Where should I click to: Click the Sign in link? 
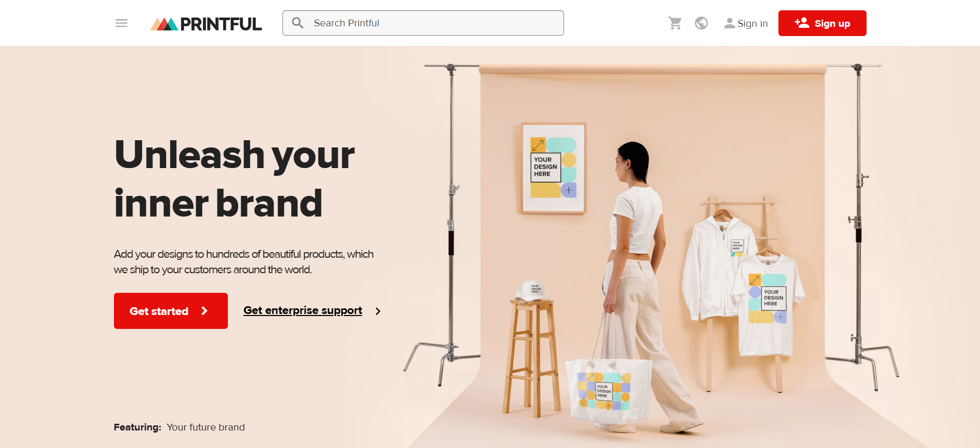746,23
